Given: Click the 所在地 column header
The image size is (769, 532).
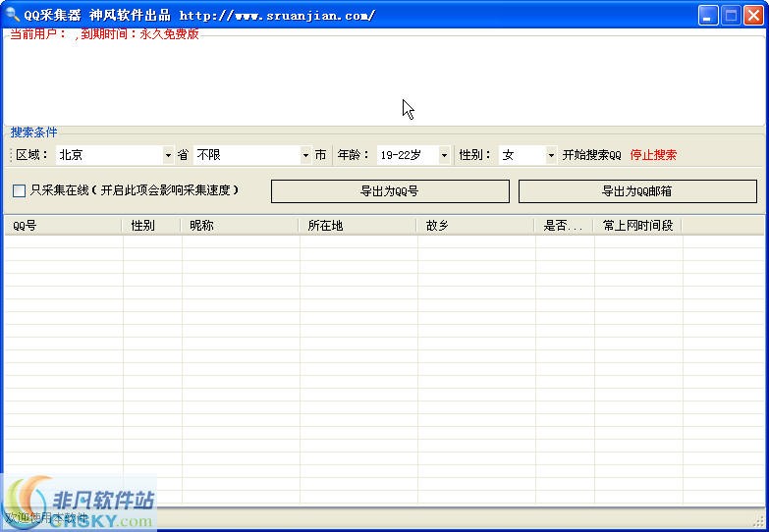Looking at the screenshot, I should (x=358, y=226).
